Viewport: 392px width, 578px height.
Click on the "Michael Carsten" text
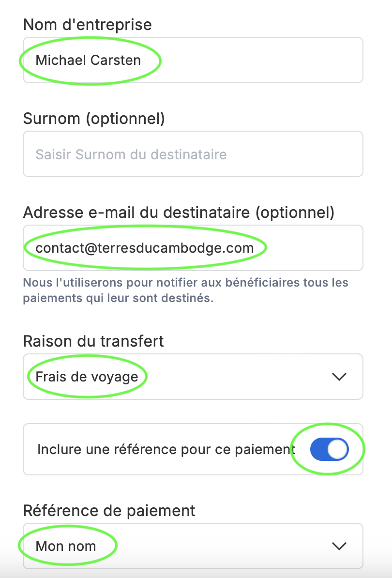click(89, 60)
